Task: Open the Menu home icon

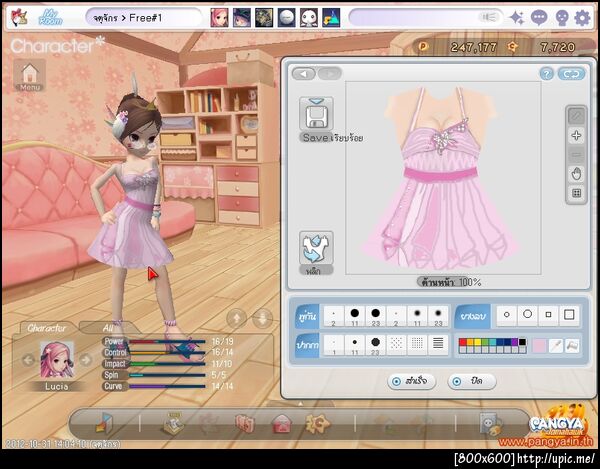Action: [x=30, y=75]
